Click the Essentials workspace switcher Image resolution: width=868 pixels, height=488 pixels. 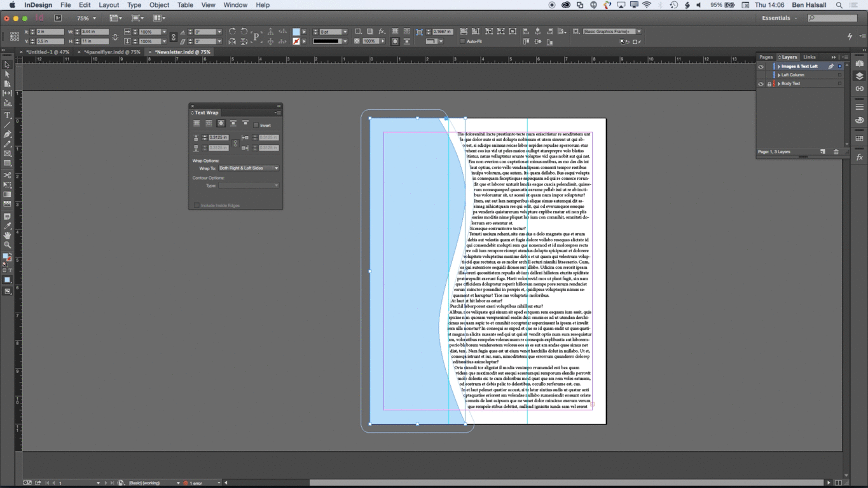tap(778, 18)
